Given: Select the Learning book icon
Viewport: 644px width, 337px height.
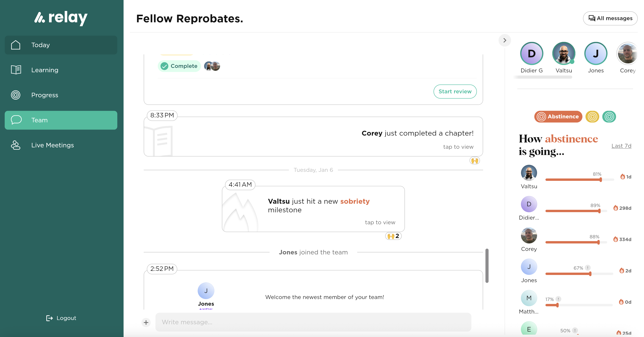Looking at the screenshot, I should [15, 70].
